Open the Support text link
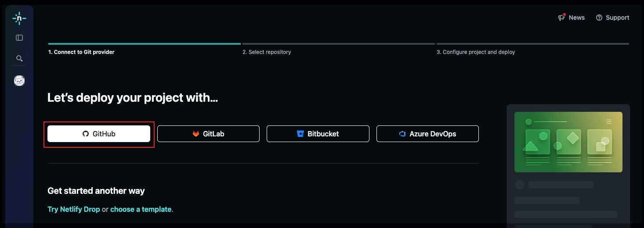This screenshot has height=228, width=644. click(x=617, y=18)
